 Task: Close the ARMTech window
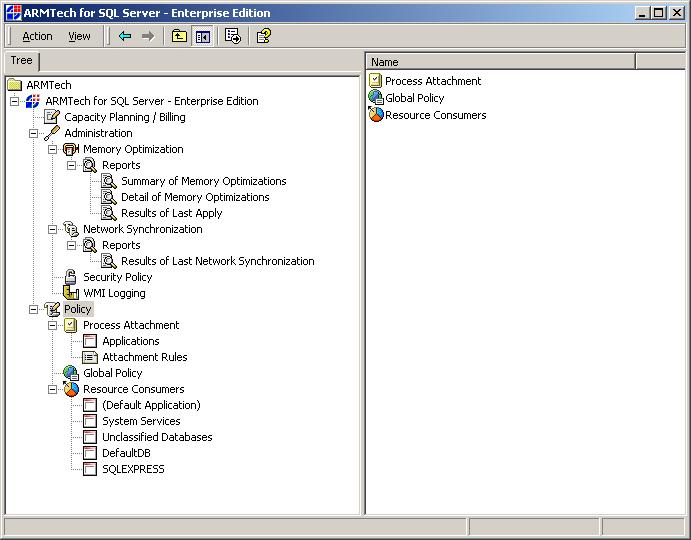676,13
